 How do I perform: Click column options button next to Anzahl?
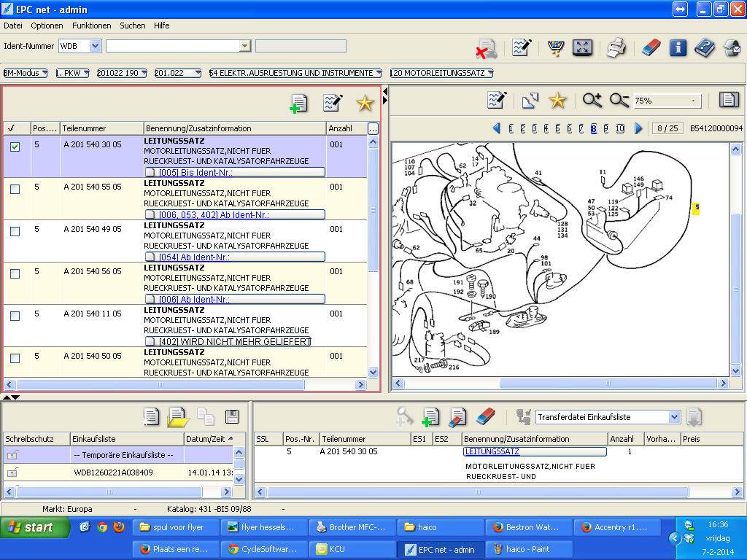373,128
